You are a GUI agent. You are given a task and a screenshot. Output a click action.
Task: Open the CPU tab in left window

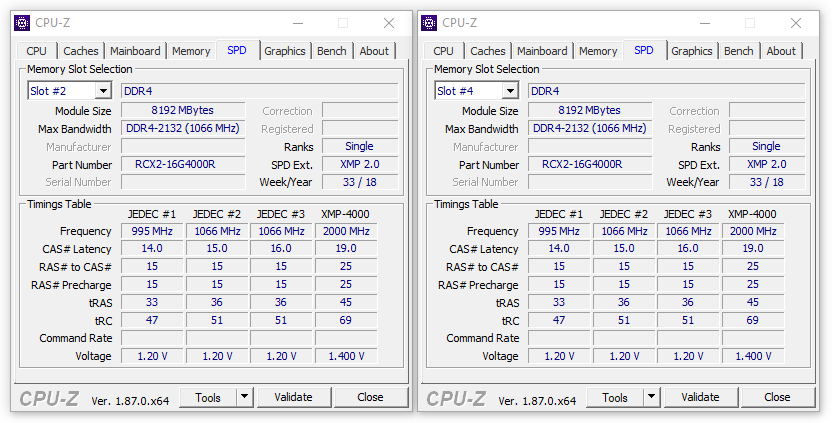(x=37, y=51)
